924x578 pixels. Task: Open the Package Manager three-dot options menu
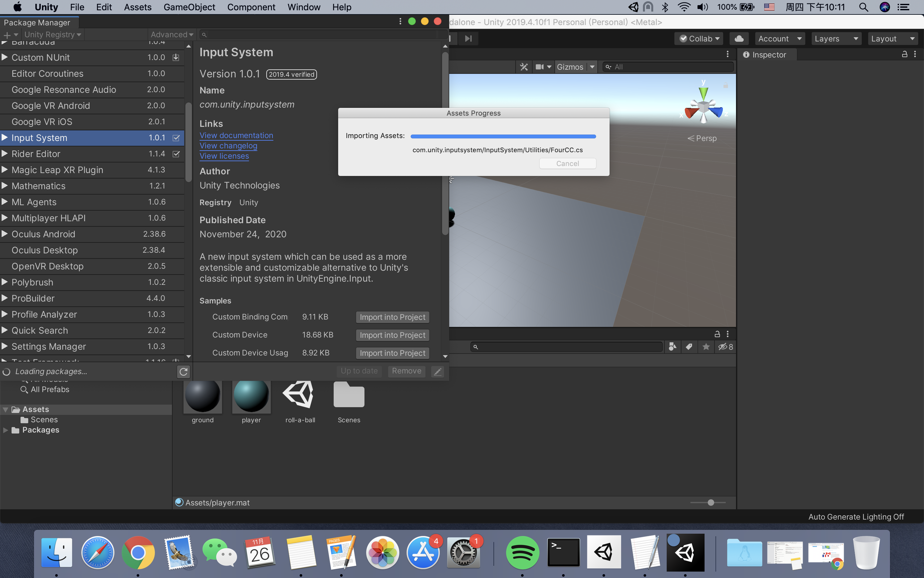click(x=400, y=22)
